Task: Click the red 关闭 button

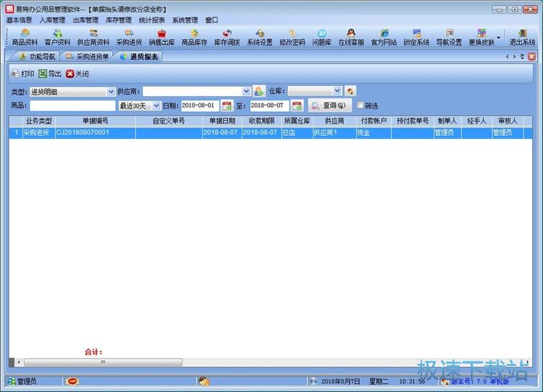Action: 77,74
